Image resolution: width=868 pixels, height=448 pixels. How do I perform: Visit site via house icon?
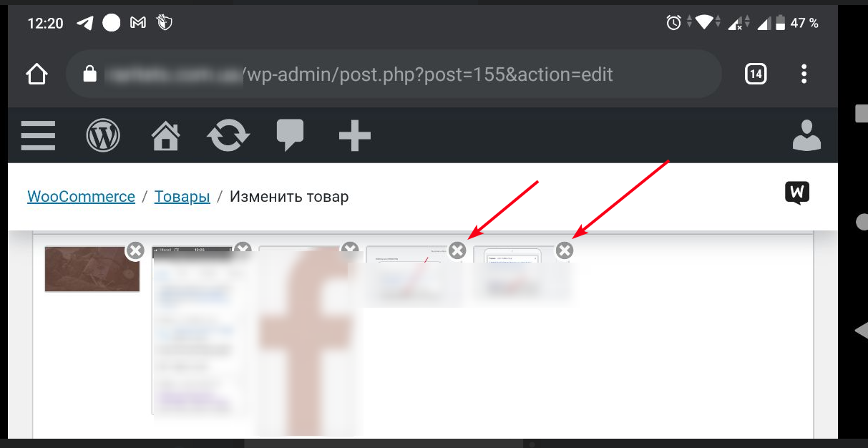(x=165, y=135)
